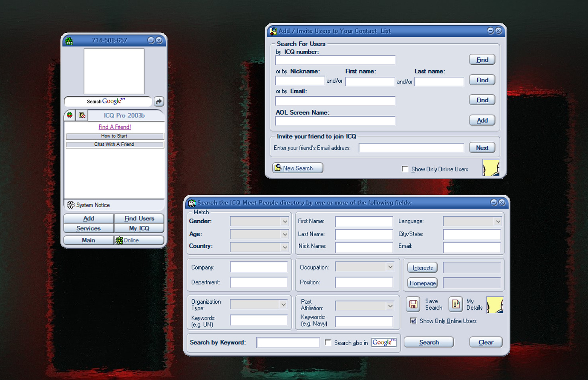Toggle Show Only Online Users in Add/Invite window
The height and width of the screenshot is (380, 588).
[x=405, y=169]
